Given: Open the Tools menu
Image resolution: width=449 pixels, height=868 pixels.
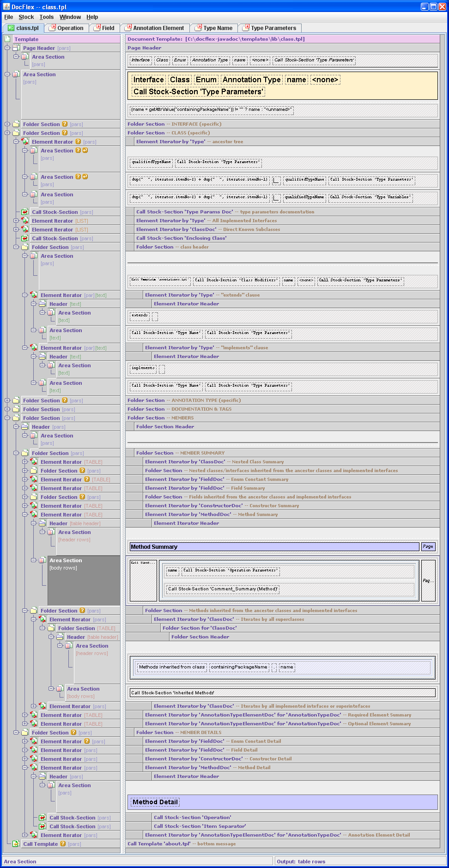Looking at the screenshot, I should click(x=46, y=17).
